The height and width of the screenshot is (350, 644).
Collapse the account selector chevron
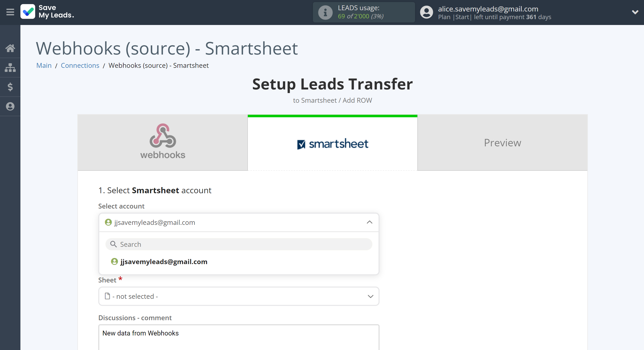click(369, 222)
